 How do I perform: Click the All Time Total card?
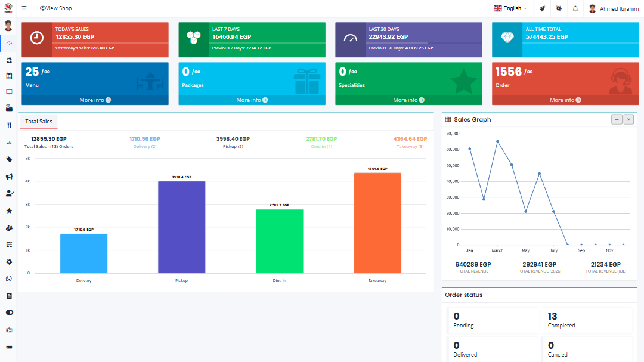[x=565, y=39]
